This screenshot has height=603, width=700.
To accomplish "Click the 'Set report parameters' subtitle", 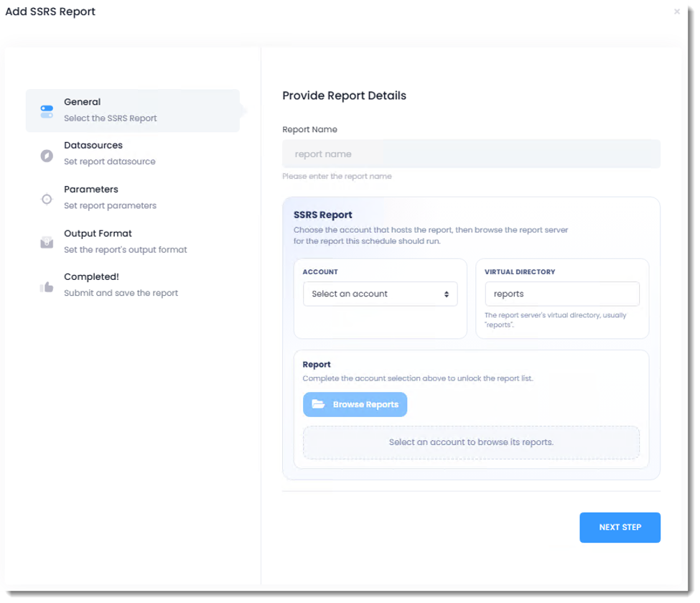I will click(111, 206).
